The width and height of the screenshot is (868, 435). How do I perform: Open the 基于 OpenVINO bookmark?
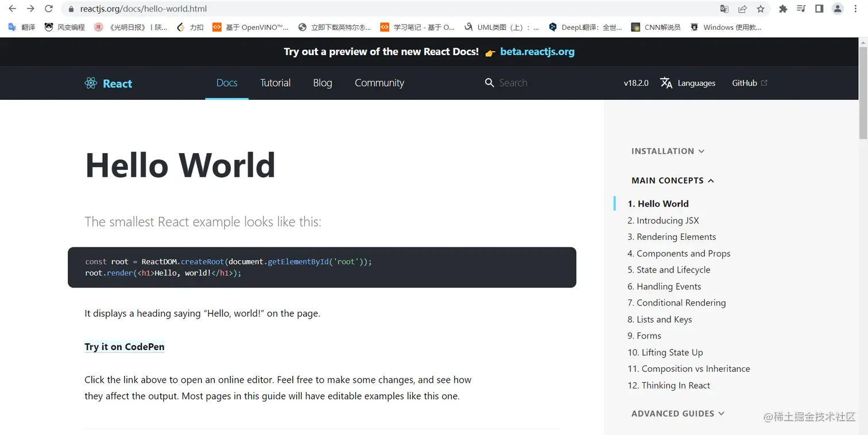251,27
